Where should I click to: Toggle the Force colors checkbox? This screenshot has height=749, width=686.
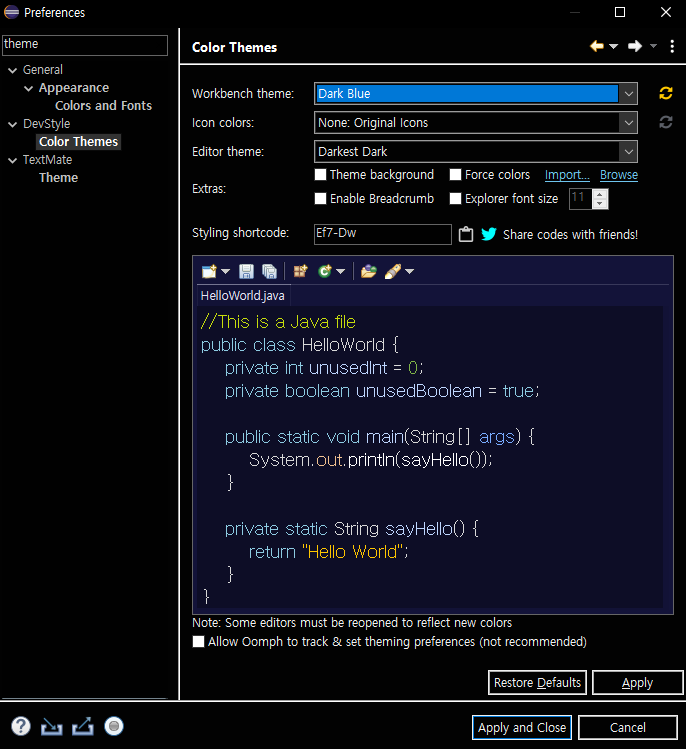(x=455, y=174)
